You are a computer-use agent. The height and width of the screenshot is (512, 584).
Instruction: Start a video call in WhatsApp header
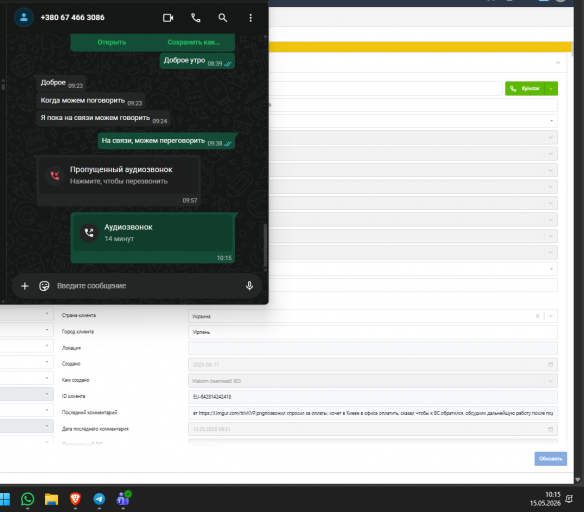coord(168,18)
